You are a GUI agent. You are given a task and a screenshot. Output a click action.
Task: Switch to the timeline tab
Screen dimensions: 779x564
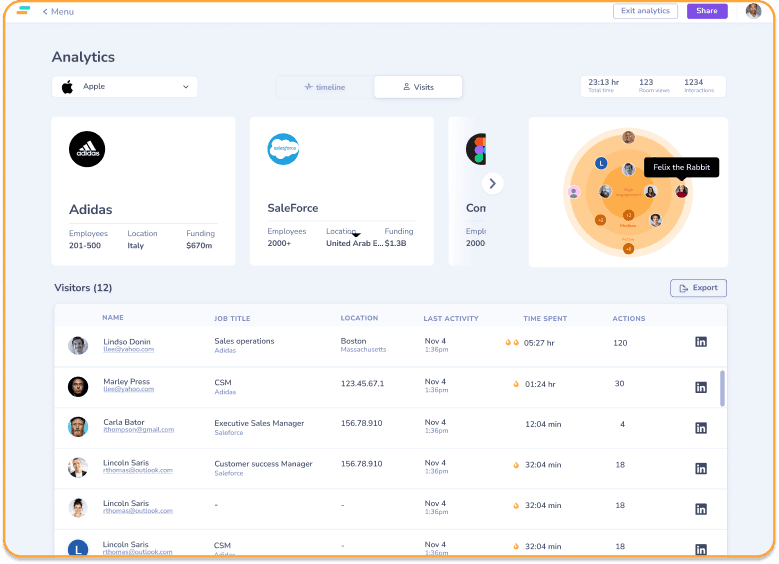point(325,87)
